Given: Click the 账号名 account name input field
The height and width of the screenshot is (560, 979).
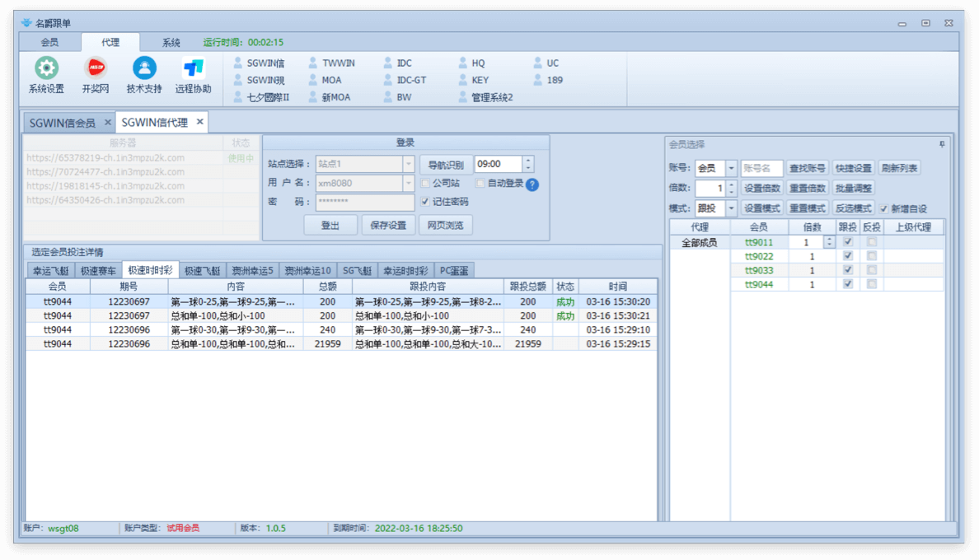Looking at the screenshot, I should click(761, 168).
